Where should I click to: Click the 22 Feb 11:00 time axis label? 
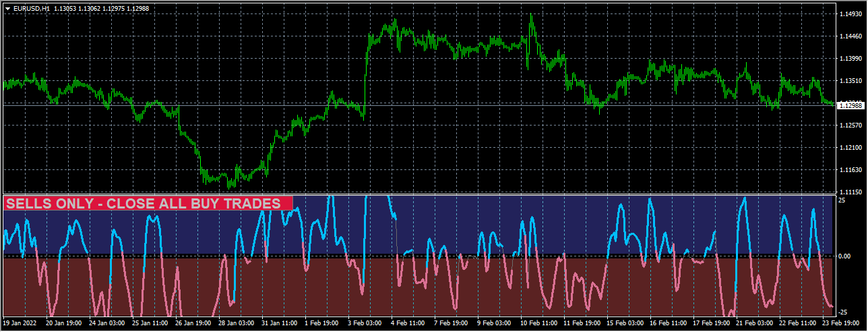(797, 323)
